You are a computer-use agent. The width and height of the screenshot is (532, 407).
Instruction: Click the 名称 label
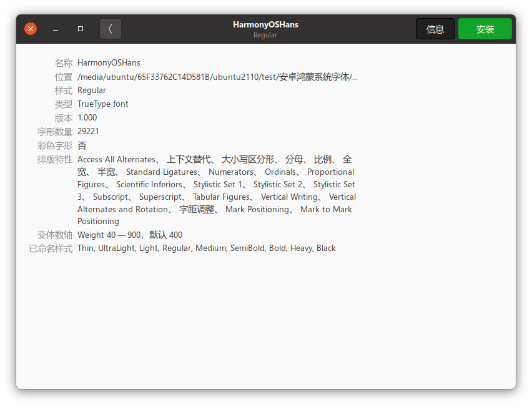click(64, 63)
